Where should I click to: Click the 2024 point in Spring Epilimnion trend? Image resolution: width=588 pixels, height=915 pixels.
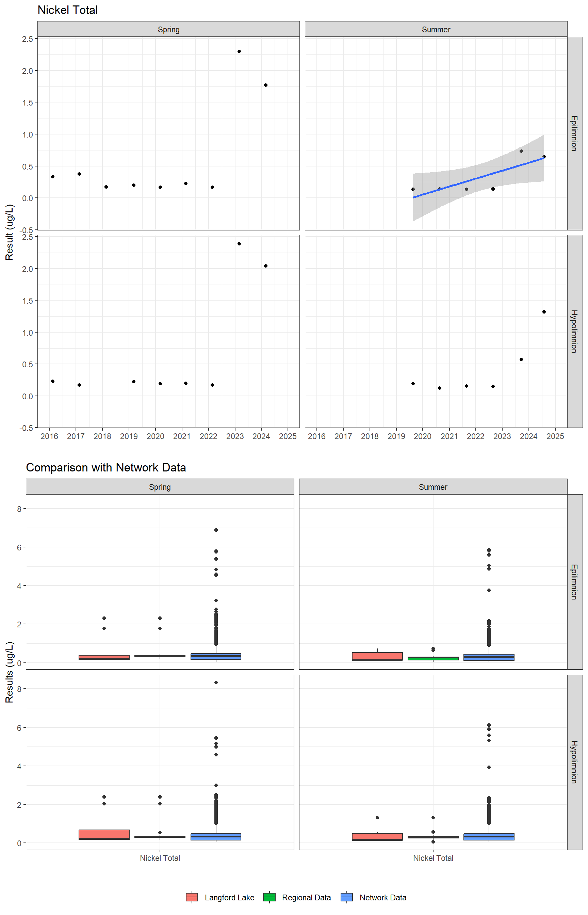pos(266,85)
